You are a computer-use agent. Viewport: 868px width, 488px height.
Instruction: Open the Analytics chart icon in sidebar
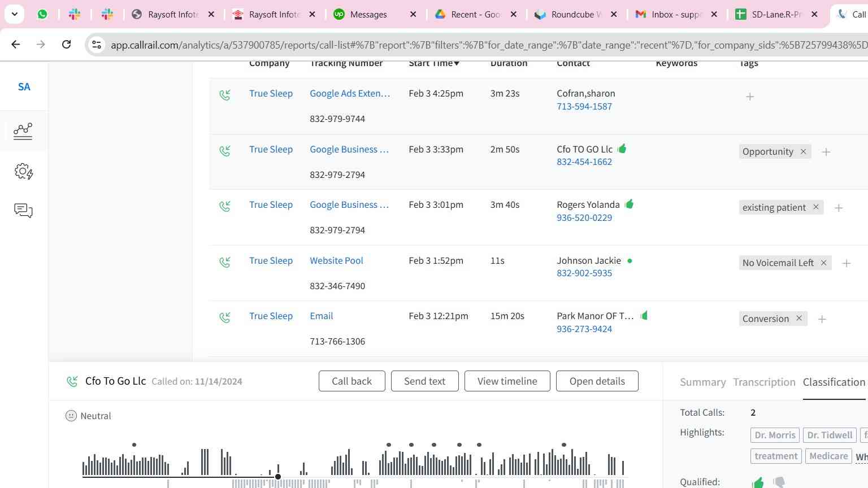click(23, 131)
